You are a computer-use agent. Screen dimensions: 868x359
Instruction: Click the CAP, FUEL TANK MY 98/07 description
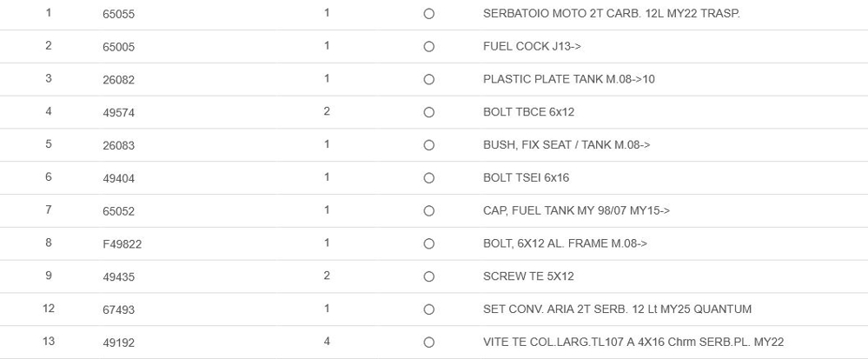[x=576, y=211]
